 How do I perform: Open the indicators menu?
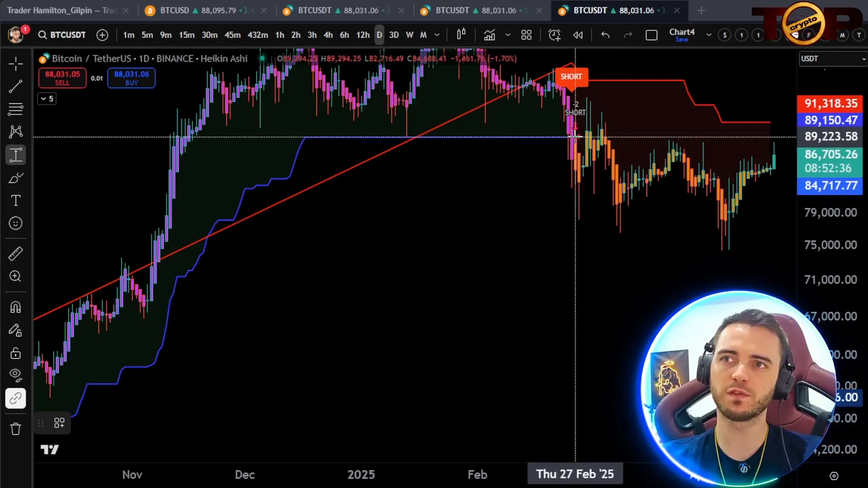pos(490,35)
